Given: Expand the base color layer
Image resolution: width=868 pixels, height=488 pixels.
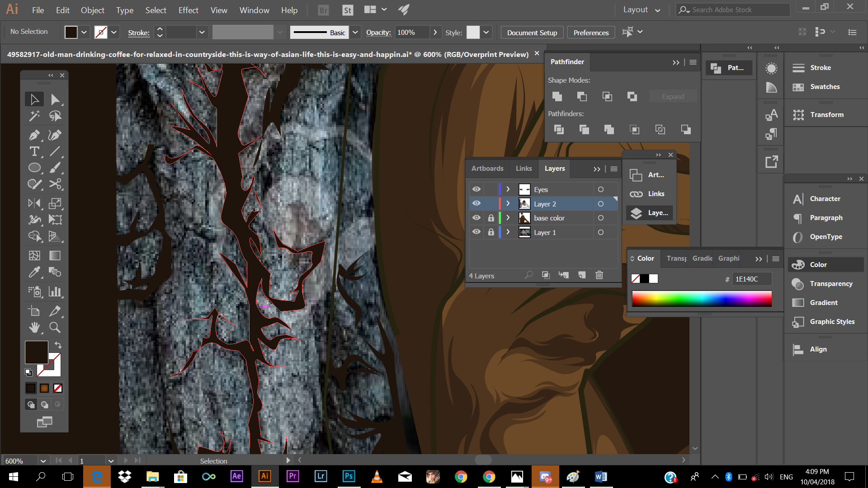Looking at the screenshot, I should tap(508, 218).
